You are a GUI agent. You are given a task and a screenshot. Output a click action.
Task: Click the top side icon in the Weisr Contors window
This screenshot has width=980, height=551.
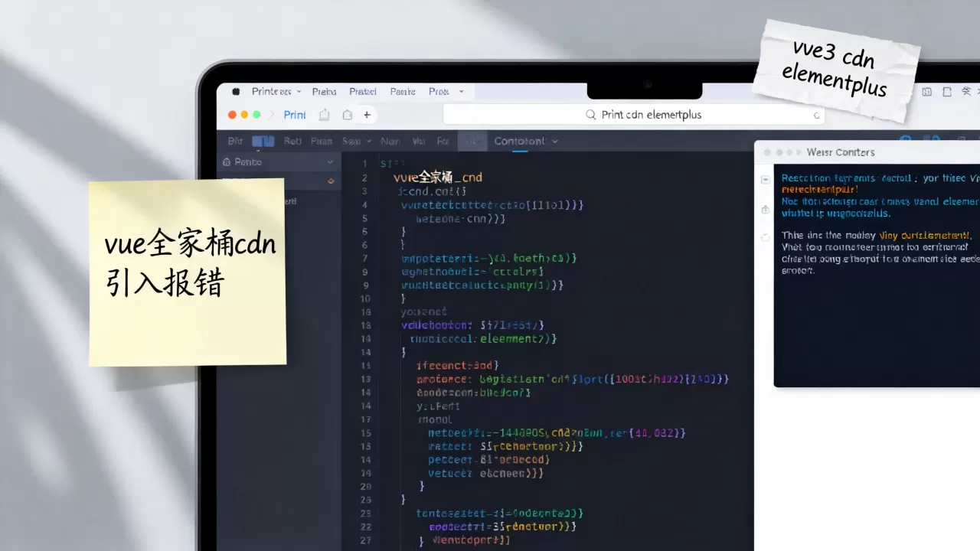pos(765,179)
